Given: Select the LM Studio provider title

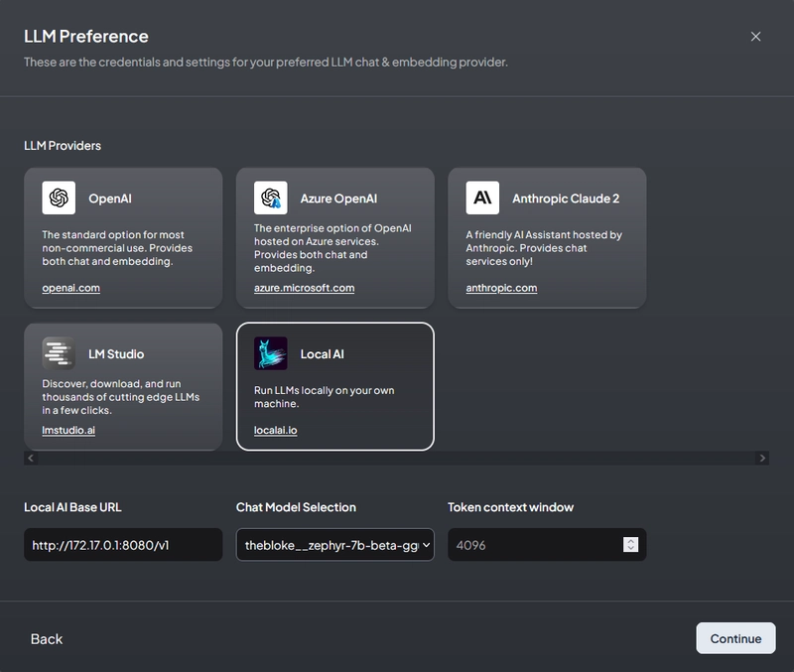Looking at the screenshot, I should coord(116,354).
